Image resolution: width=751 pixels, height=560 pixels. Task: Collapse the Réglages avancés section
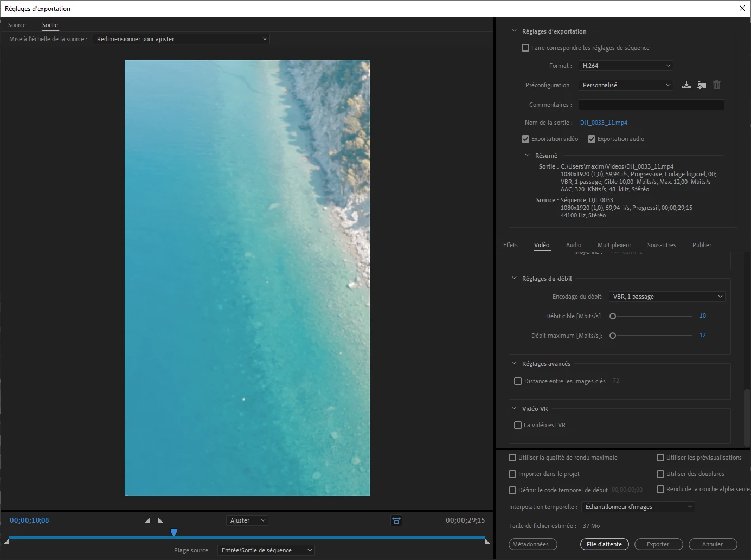click(x=515, y=364)
